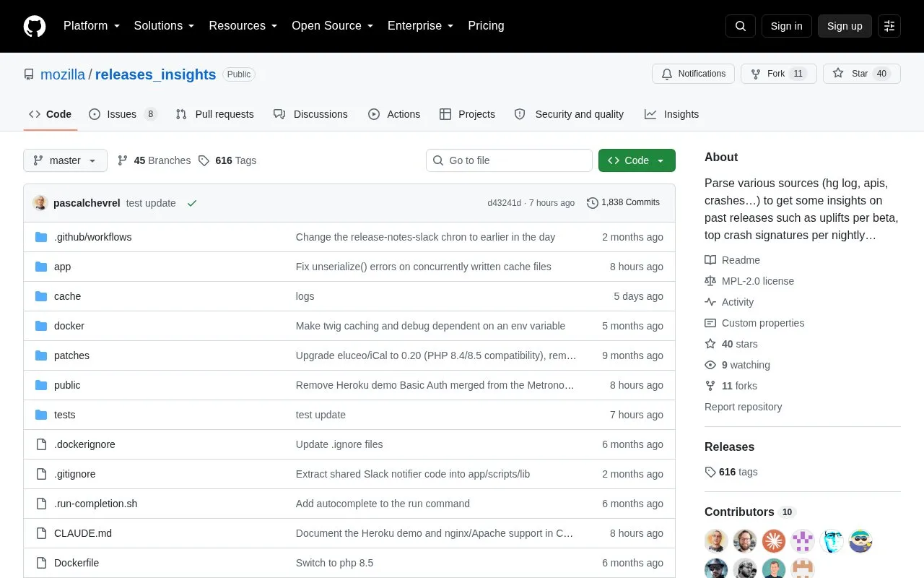Switch to Security and quality tab
This screenshot has width=924, height=578.
click(569, 114)
